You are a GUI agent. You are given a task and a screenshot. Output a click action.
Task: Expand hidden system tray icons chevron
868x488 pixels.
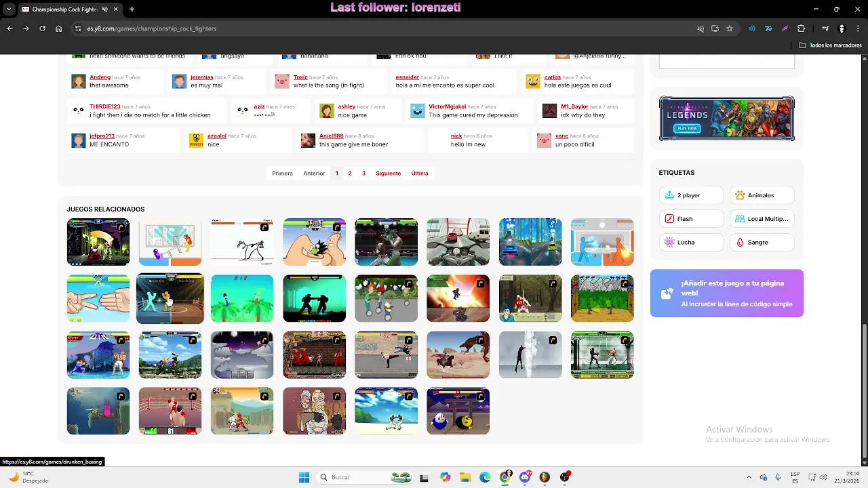click(x=749, y=477)
